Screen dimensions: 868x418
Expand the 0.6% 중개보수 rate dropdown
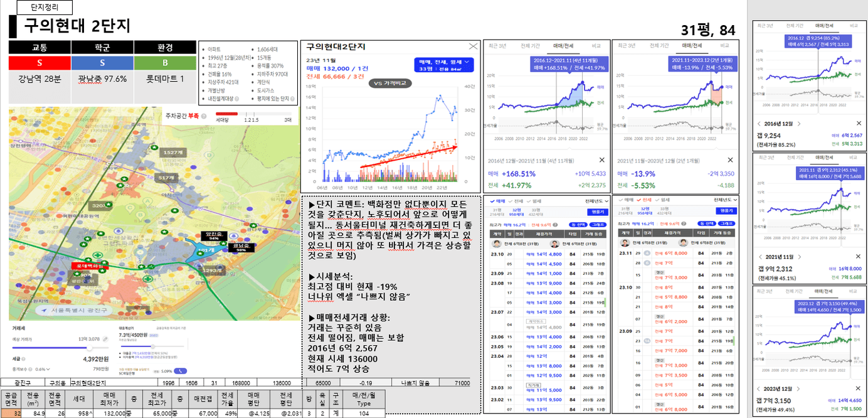pyautogui.click(x=43, y=369)
